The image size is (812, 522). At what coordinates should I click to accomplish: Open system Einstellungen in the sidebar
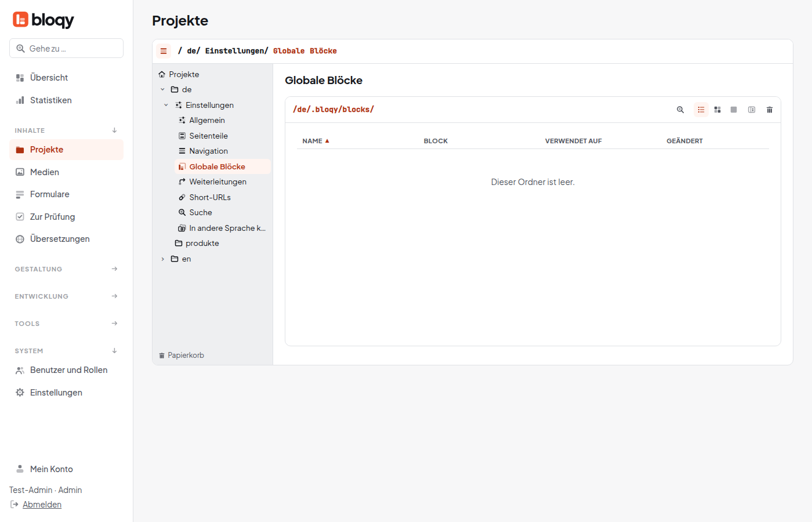tap(66, 393)
